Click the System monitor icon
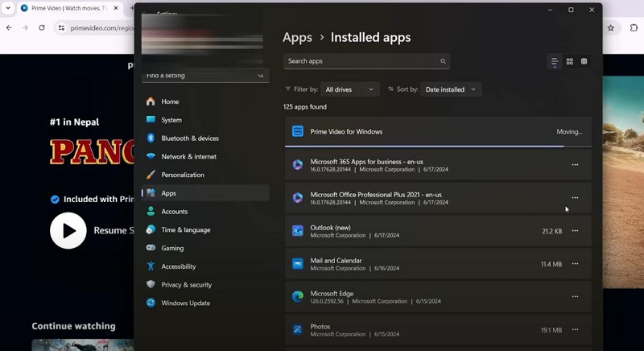Image resolution: width=644 pixels, height=351 pixels. 151,119
